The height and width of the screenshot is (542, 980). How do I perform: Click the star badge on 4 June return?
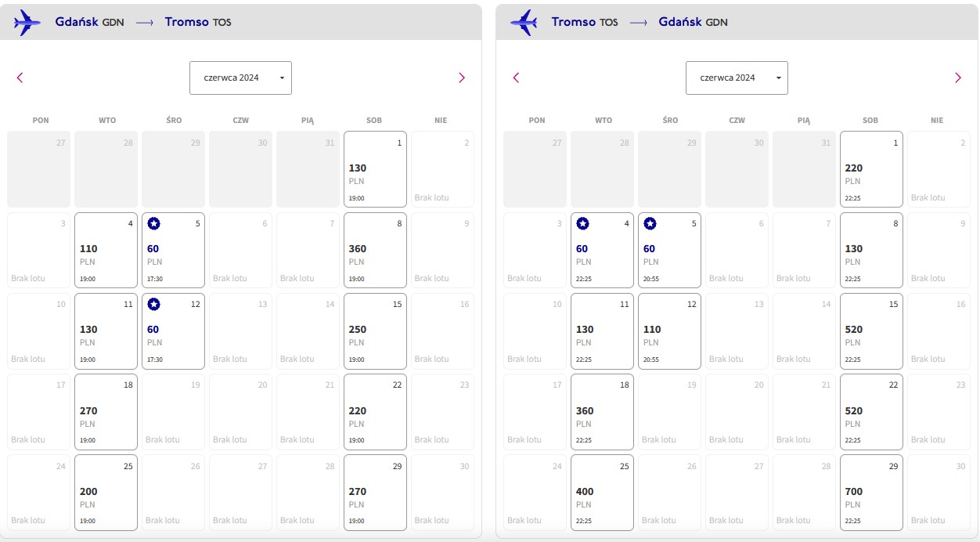pyautogui.click(x=582, y=224)
